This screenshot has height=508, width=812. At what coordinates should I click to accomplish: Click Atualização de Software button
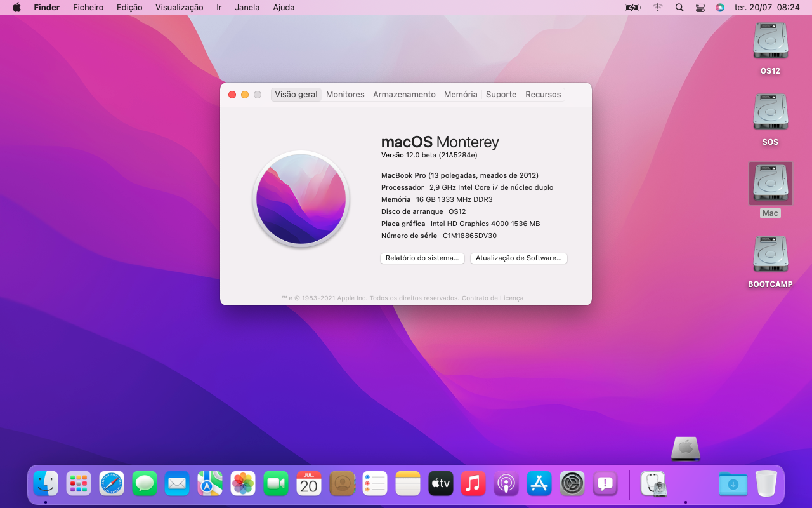(519, 258)
